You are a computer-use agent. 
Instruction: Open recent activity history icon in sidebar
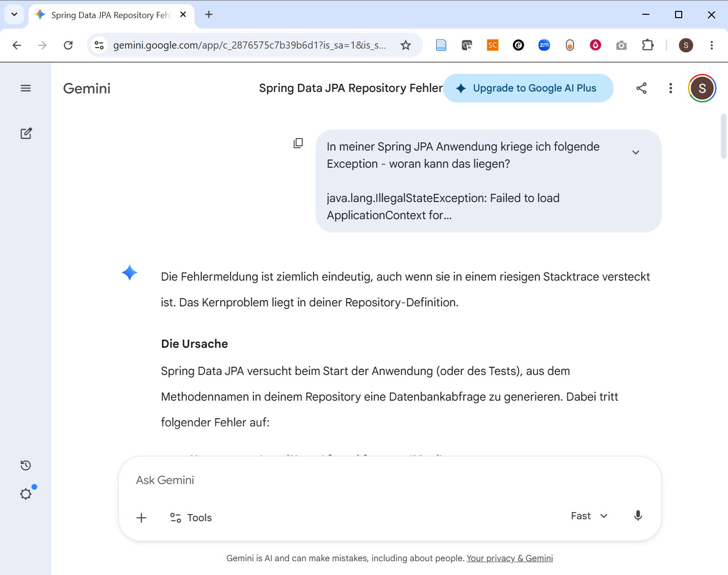point(26,465)
